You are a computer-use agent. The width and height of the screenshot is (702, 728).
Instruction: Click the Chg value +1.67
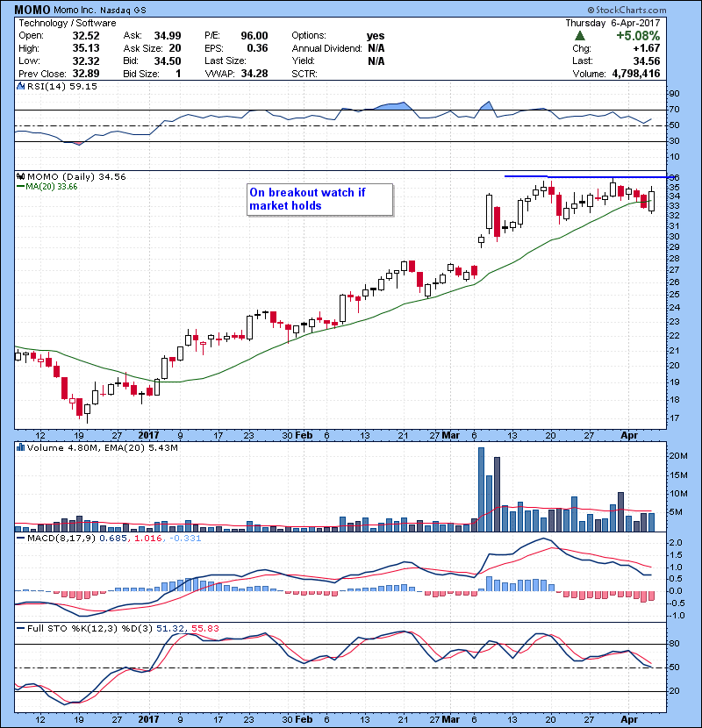(647, 48)
